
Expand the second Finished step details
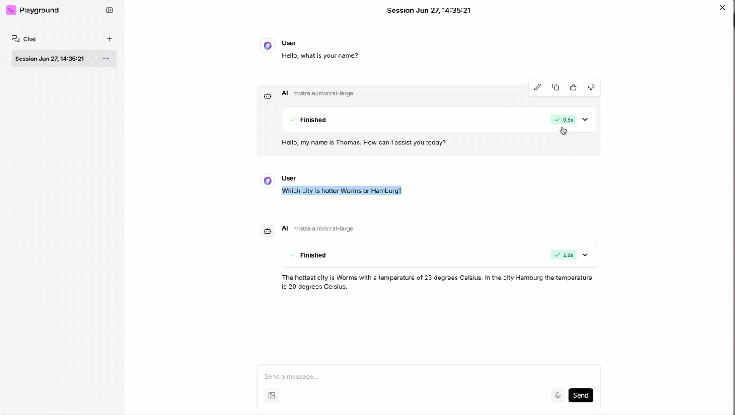585,255
